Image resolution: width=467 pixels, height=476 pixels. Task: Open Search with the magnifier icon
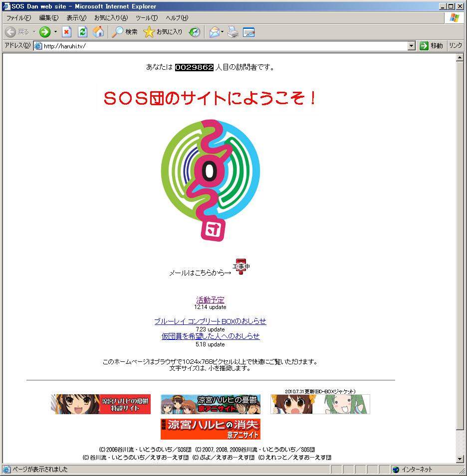pos(118,32)
